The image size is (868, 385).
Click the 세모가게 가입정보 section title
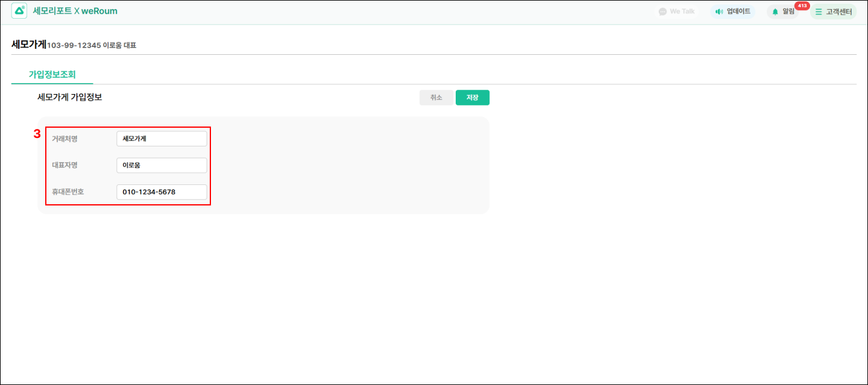(70, 97)
